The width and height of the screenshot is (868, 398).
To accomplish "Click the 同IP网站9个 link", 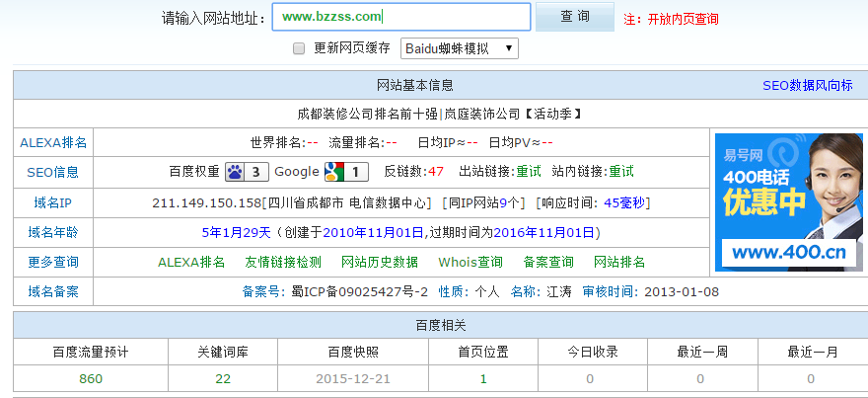I will 485,202.
